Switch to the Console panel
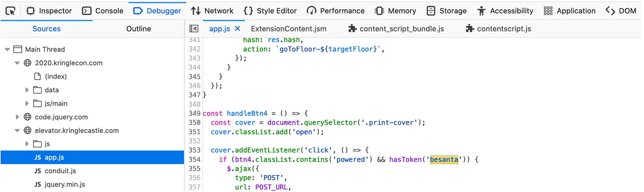The image size is (644, 192). (103, 11)
